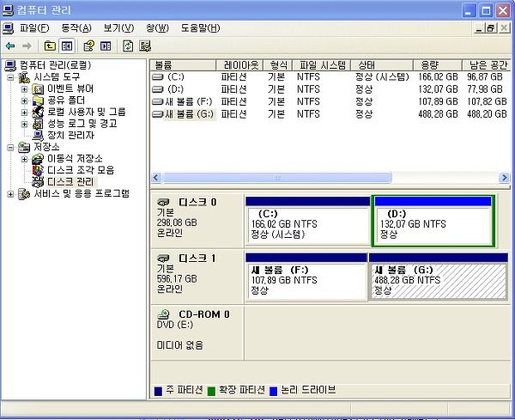The height and width of the screenshot is (420, 515).
Task: Select the (D:) 132,07 GB partition block
Action: (433, 221)
